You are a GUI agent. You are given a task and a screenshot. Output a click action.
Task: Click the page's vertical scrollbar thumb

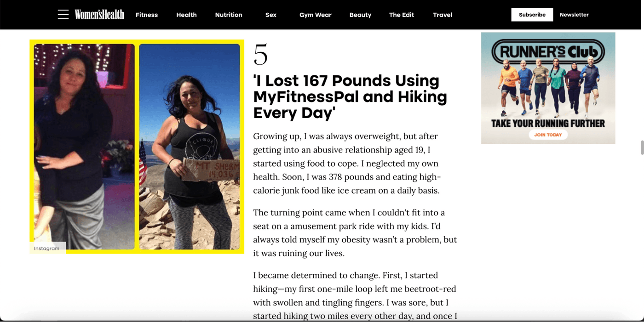[x=642, y=148]
